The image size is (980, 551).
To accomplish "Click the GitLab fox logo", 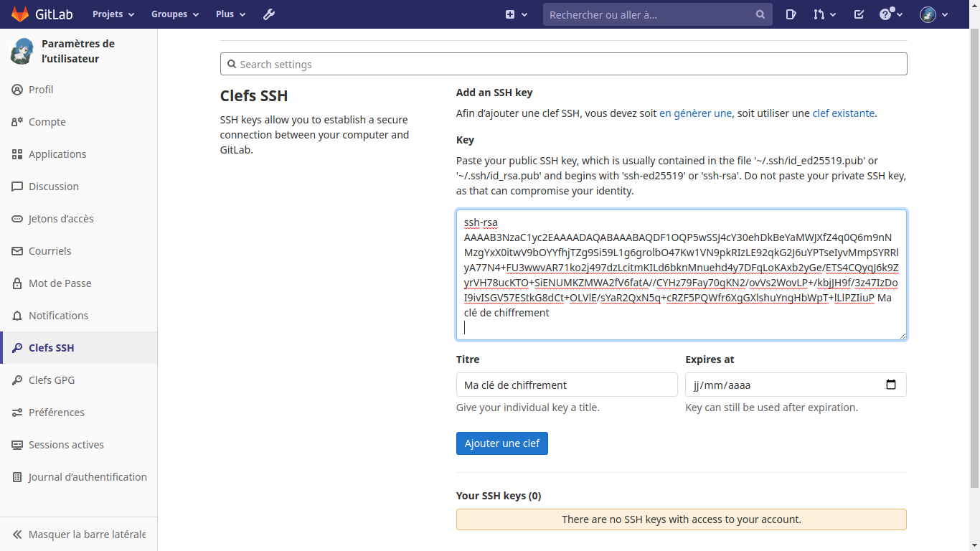I will (x=20, y=14).
